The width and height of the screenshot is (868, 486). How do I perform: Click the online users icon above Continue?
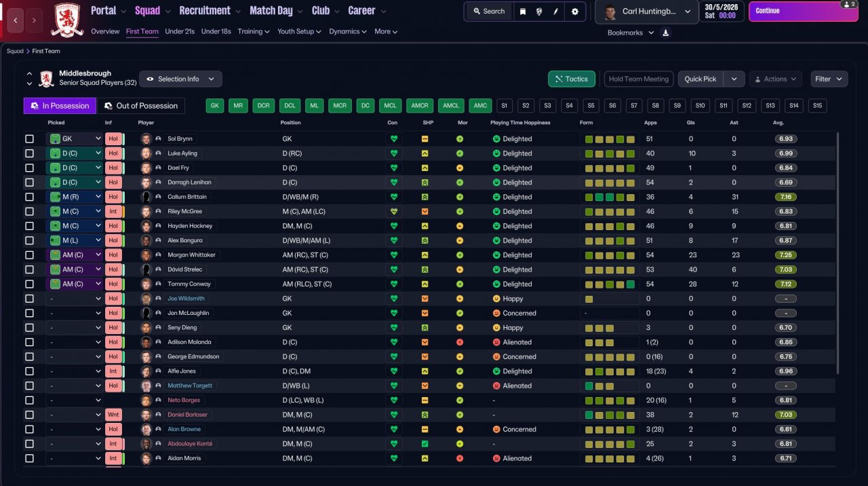848,4
